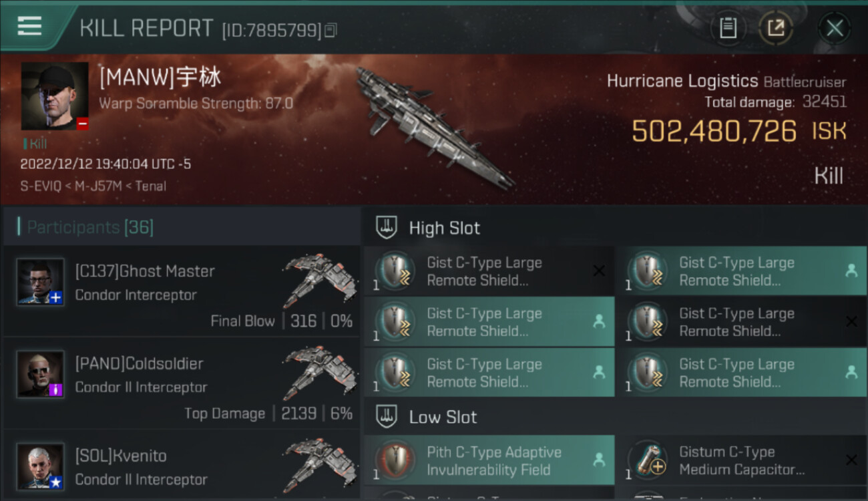Open Gistum C-Type Medium Capacitor item
Screen dimensions: 868x501
(741, 460)
